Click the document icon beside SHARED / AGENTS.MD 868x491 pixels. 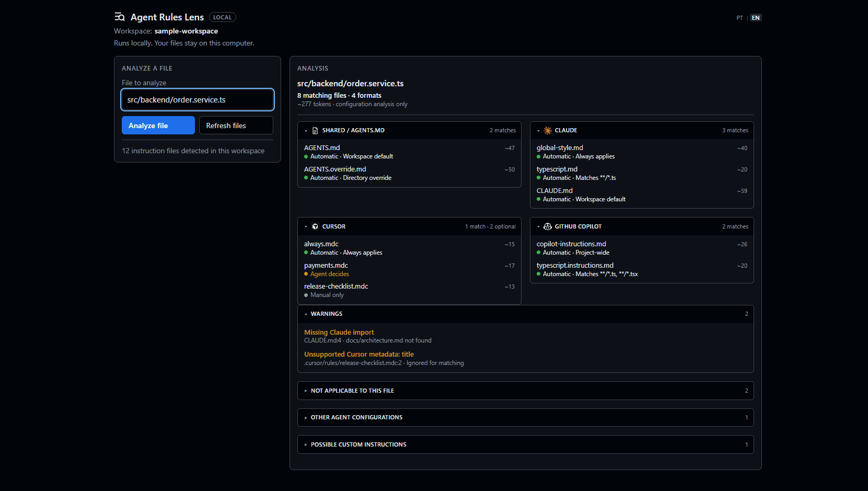315,131
